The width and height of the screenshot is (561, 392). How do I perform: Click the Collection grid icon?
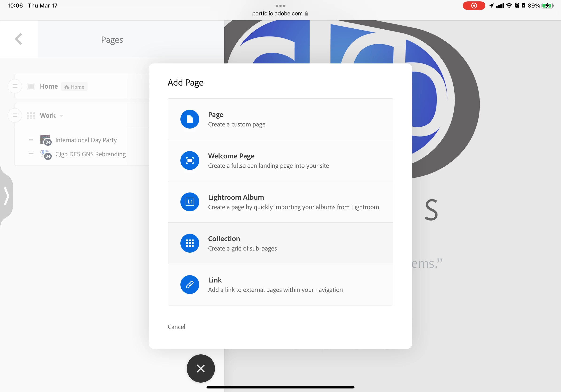190,243
